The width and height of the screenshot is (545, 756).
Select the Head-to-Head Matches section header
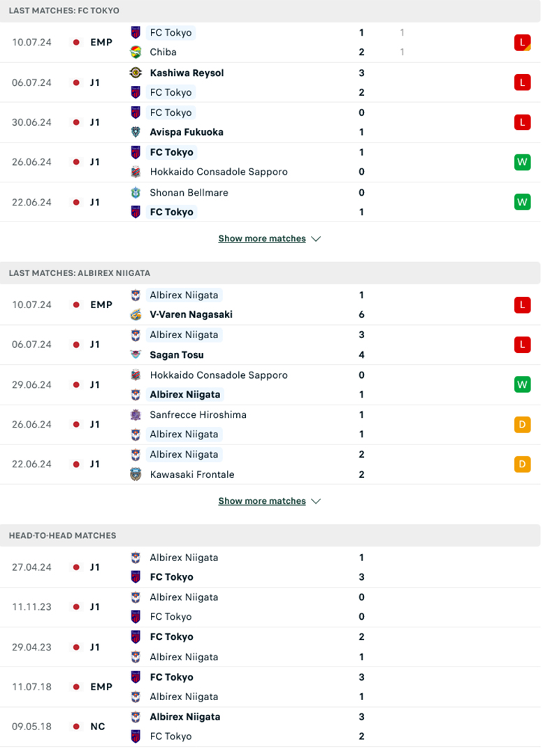[63, 535]
